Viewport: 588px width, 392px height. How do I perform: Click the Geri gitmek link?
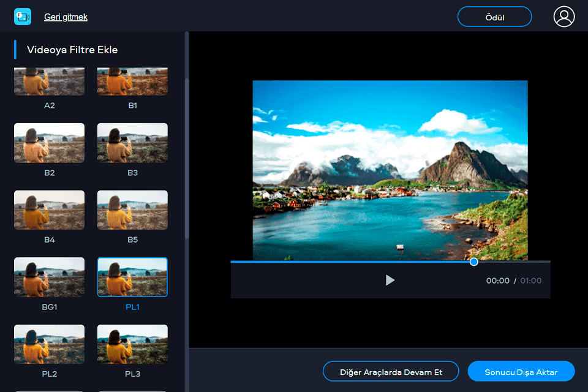(x=66, y=17)
